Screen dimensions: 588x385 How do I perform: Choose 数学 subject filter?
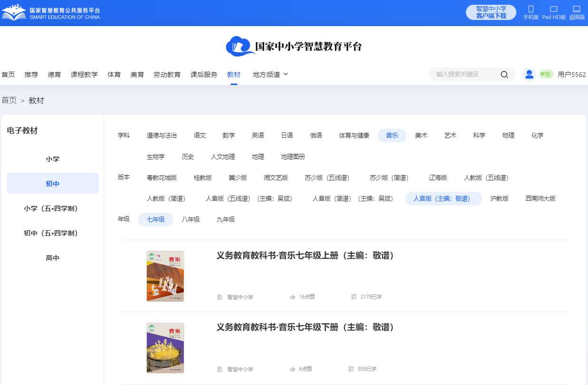point(229,135)
